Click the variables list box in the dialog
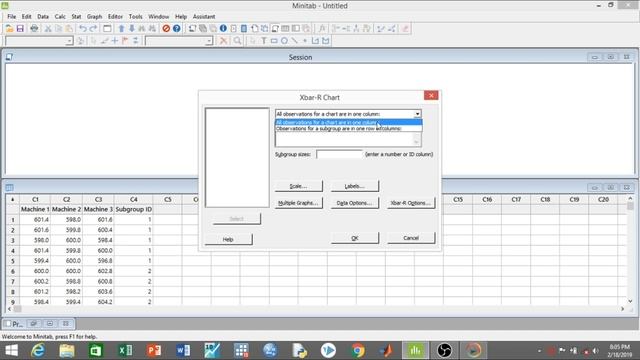 click(237, 158)
